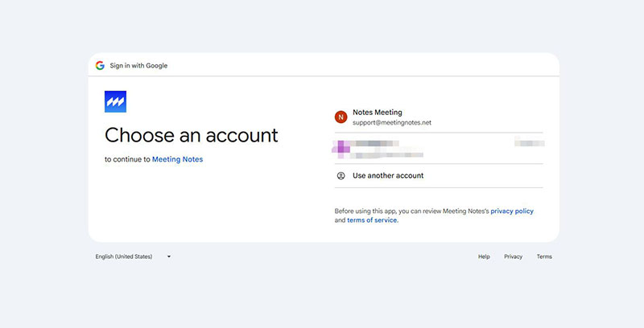Choose the Use another account option
This screenshot has width=644, height=328.
[388, 175]
